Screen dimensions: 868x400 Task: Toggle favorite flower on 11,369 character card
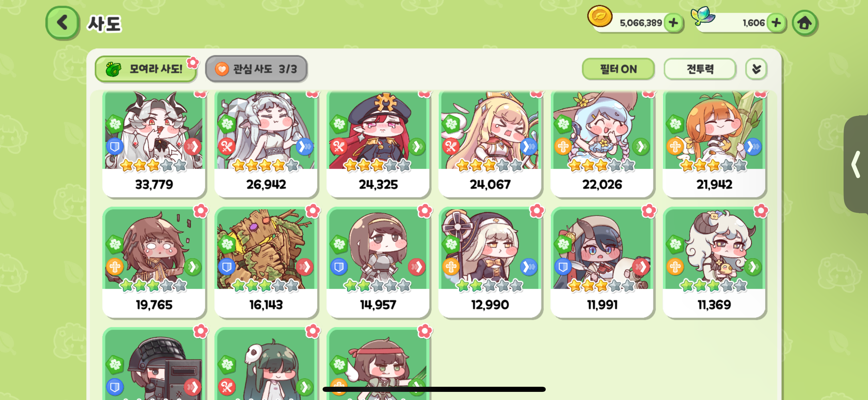tap(761, 211)
